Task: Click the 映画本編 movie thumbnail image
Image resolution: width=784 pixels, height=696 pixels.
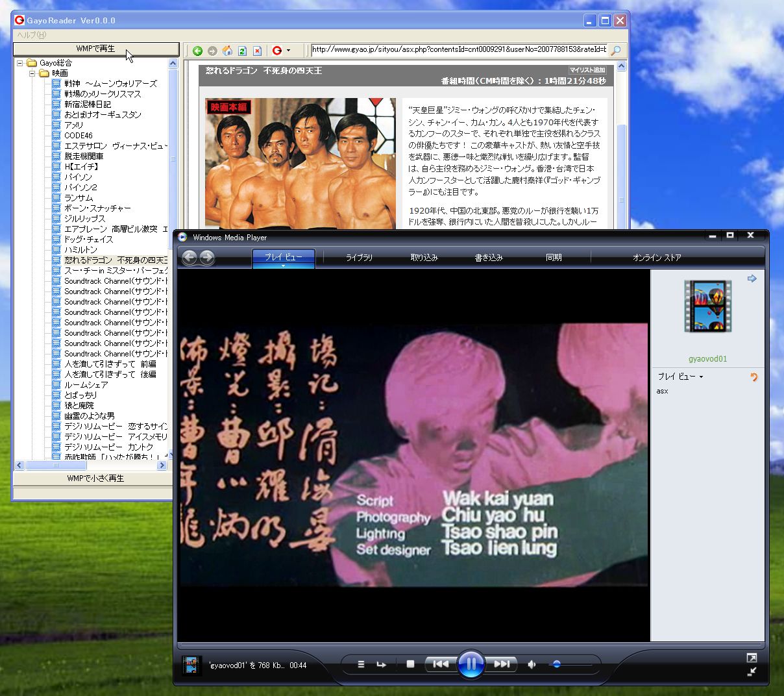Action: point(300,163)
